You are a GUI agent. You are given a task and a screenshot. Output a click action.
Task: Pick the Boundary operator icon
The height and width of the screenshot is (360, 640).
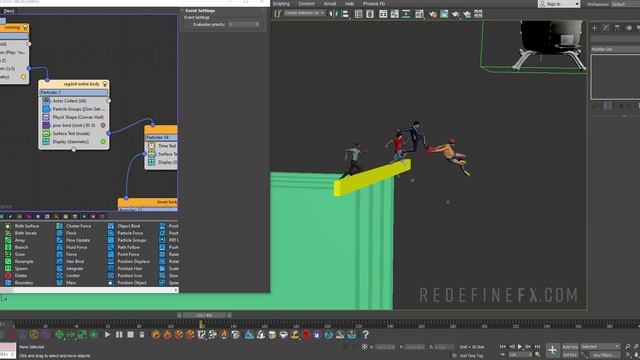point(8,282)
